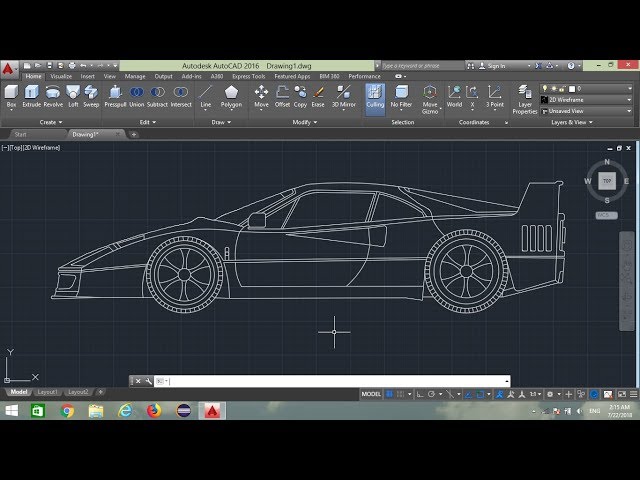Choose the Extrude tool
The height and width of the screenshot is (480, 640).
tap(31, 96)
